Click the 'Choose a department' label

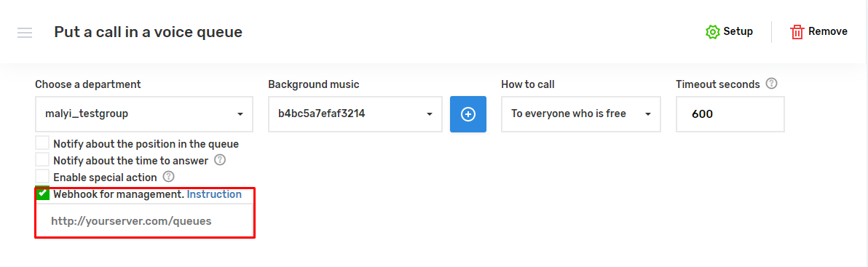[x=88, y=84]
